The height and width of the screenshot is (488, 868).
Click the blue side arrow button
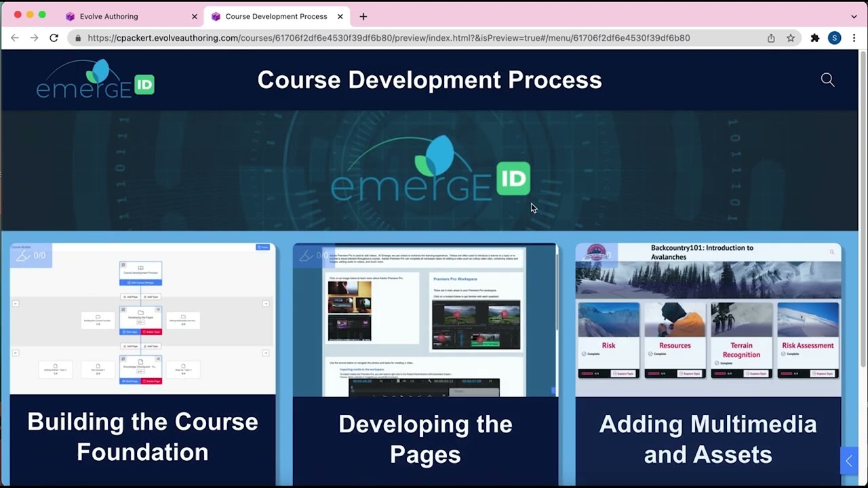[849, 461]
